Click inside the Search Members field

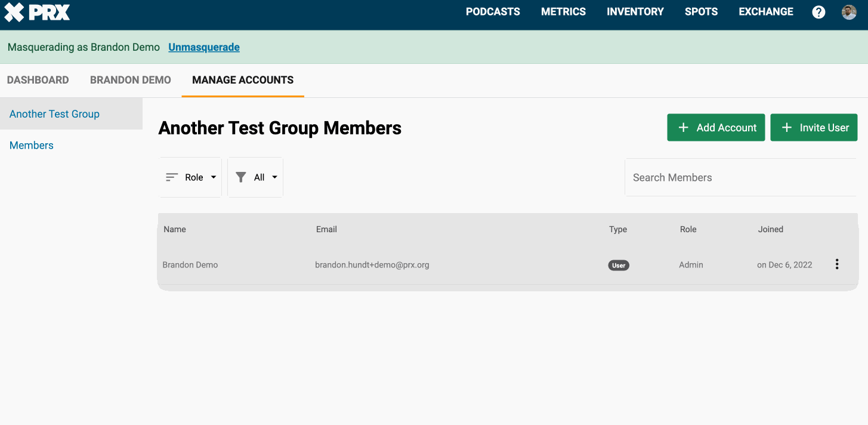740,177
